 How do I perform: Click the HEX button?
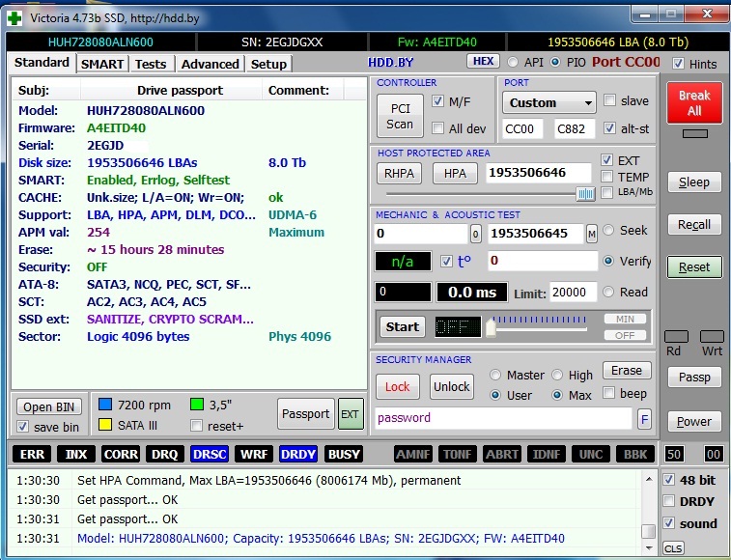[x=483, y=62]
